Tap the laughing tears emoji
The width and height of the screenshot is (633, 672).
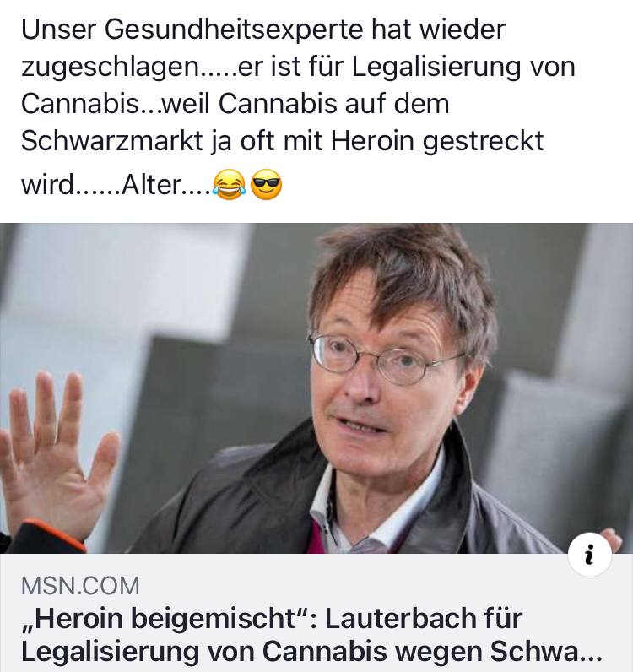(230, 184)
